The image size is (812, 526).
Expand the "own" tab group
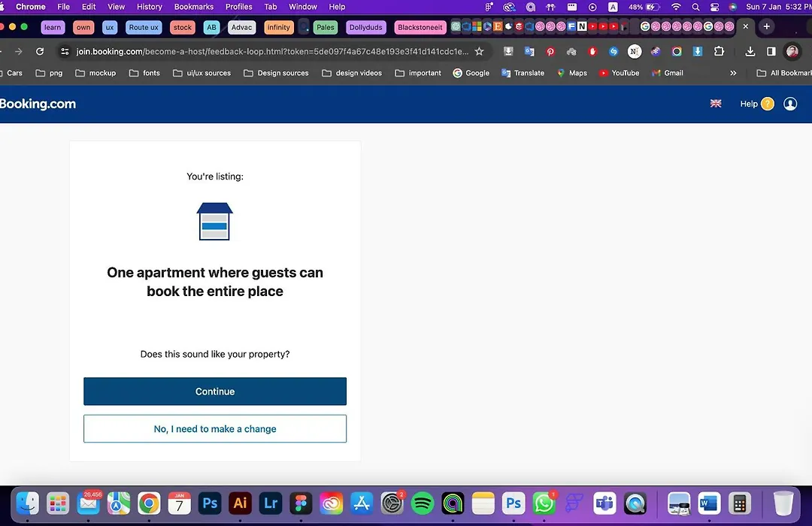pos(83,28)
